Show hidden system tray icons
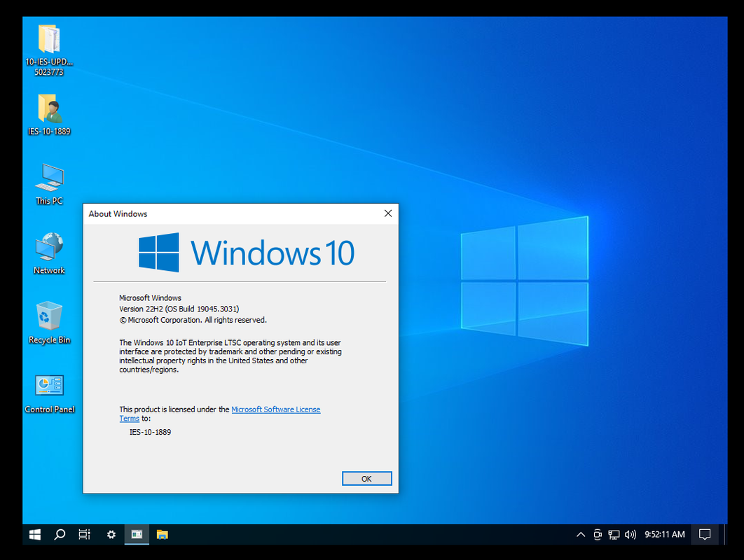 click(581, 534)
